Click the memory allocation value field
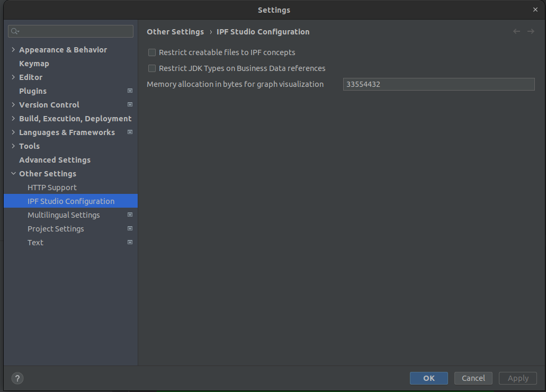546x392 pixels. (x=438, y=84)
